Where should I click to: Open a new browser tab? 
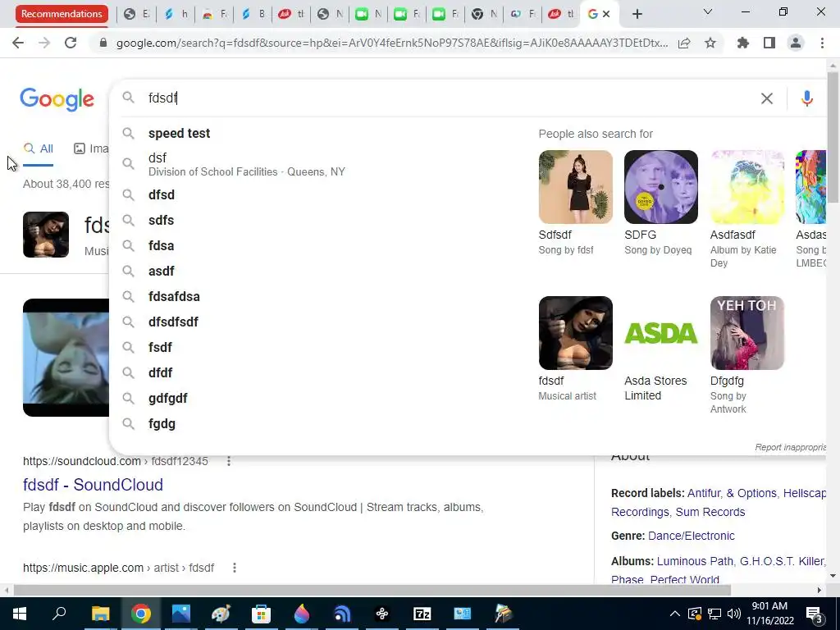coord(637,14)
